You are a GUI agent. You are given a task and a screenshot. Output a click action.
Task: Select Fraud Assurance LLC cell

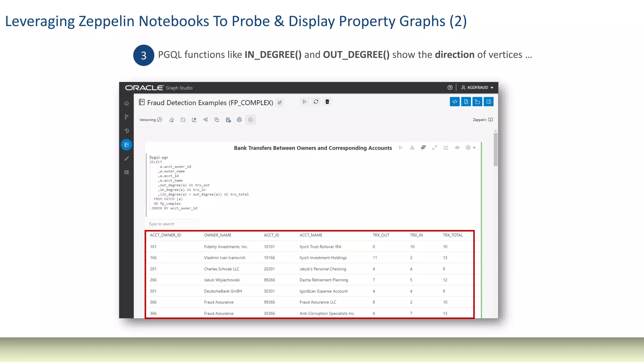(x=318, y=302)
